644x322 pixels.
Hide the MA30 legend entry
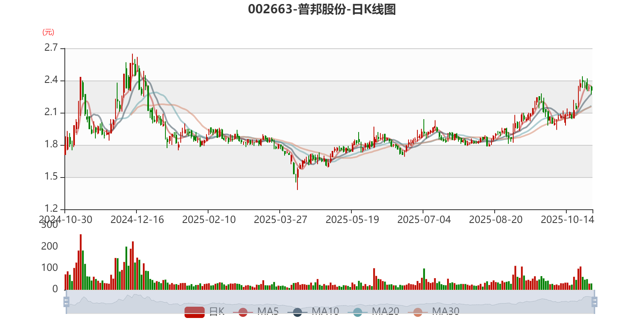tap(433, 312)
